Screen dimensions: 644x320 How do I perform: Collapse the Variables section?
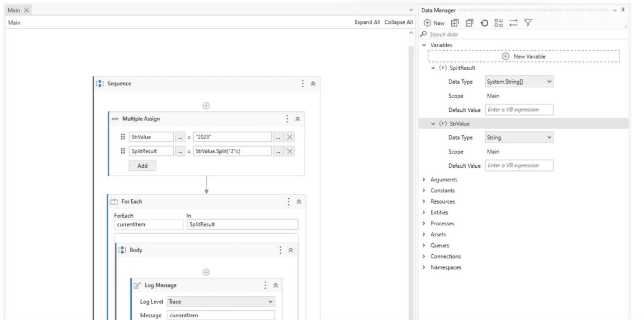[x=424, y=45]
